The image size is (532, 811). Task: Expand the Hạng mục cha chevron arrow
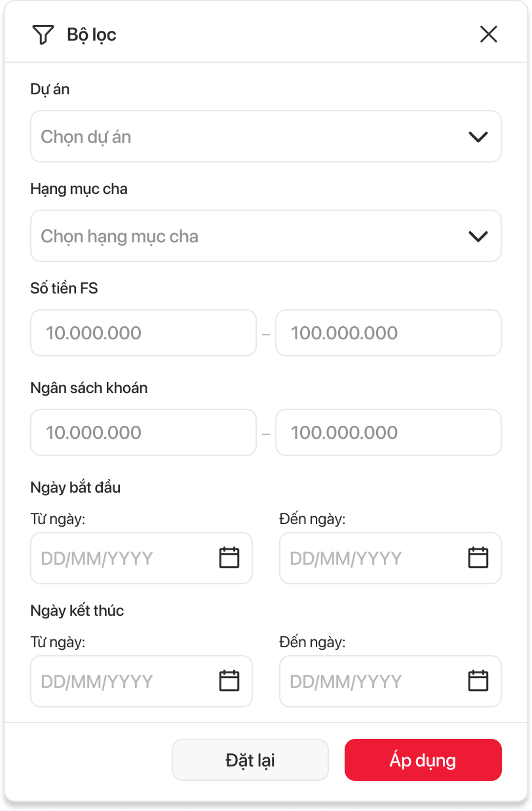click(x=478, y=236)
